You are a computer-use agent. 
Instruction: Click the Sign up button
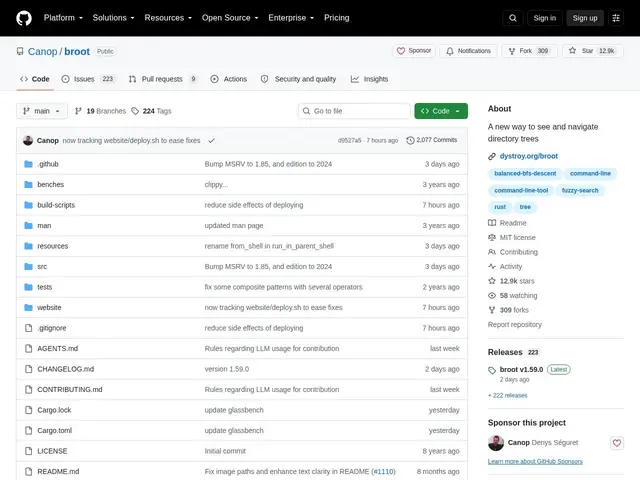pyautogui.click(x=584, y=18)
